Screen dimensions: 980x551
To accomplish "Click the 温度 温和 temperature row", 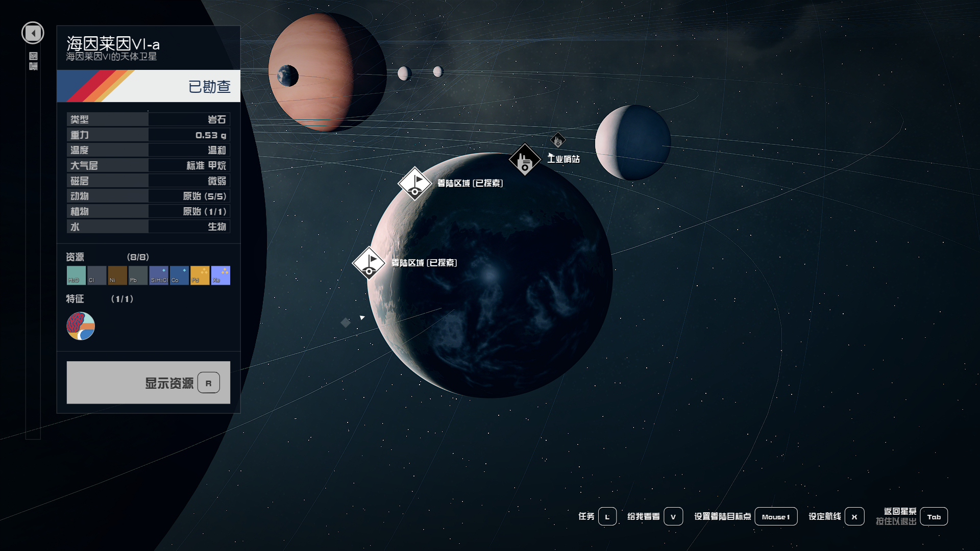I will pyautogui.click(x=149, y=150).
